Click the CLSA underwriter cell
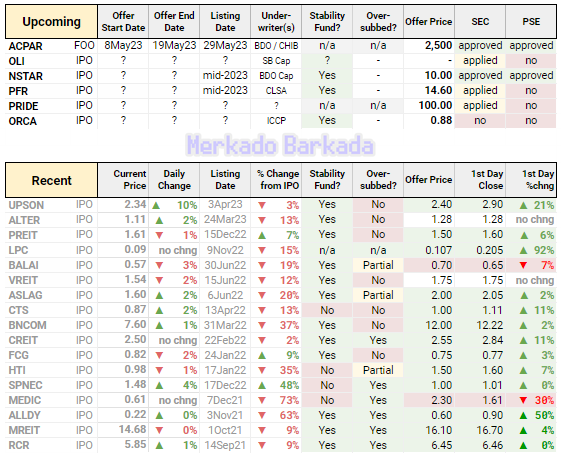This screenshot has width=561, height=456. [276, 91]
